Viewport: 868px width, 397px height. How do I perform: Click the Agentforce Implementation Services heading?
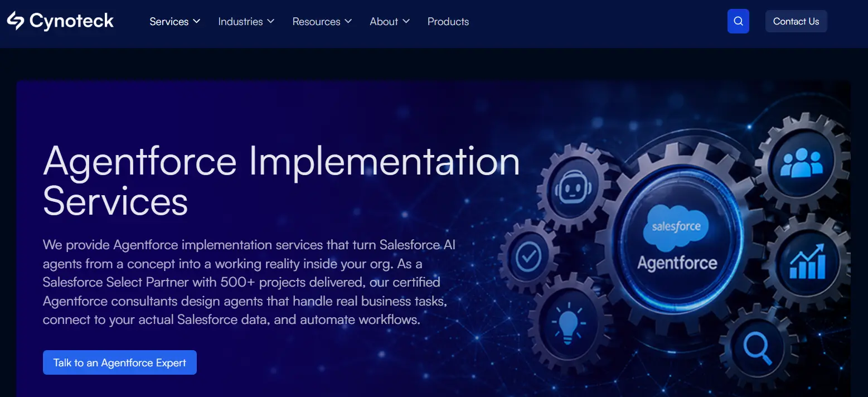282,181
